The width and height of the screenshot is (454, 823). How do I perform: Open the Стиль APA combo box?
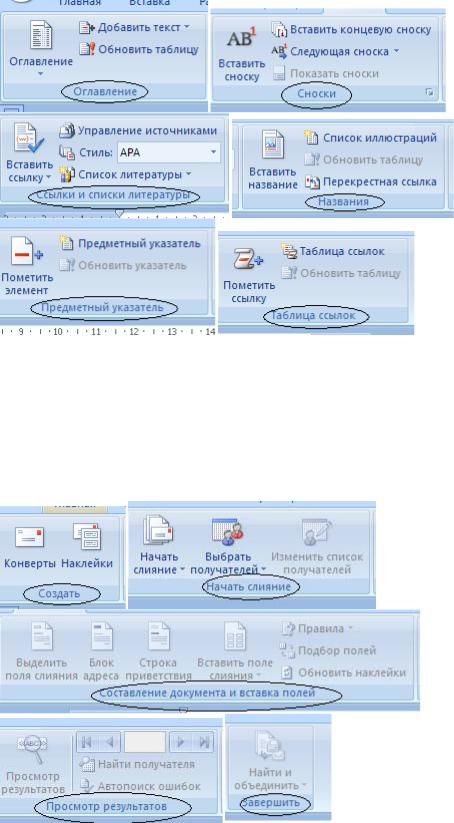[168, 153]
